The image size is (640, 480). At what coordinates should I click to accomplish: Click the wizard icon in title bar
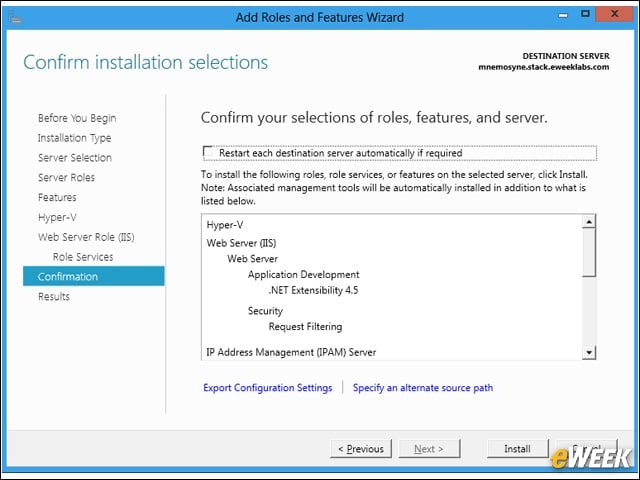(x=15, y=17)
